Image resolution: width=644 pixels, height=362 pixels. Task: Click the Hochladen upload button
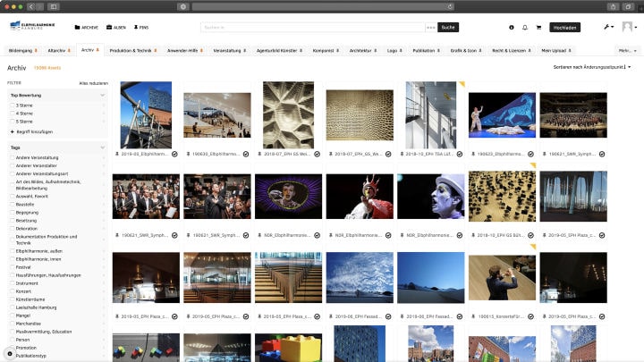[x=564, y=28]
